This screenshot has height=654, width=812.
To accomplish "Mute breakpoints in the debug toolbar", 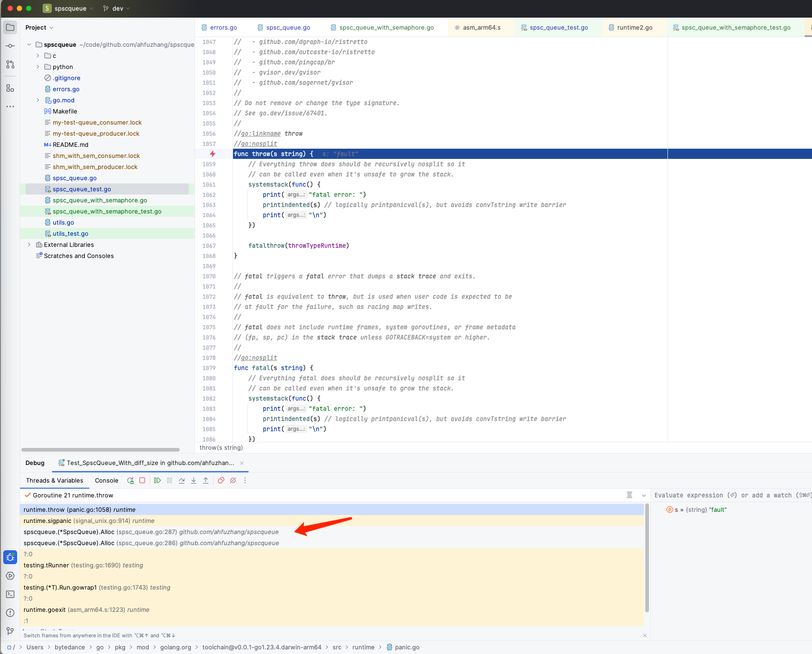I will [x=233, y=480].
